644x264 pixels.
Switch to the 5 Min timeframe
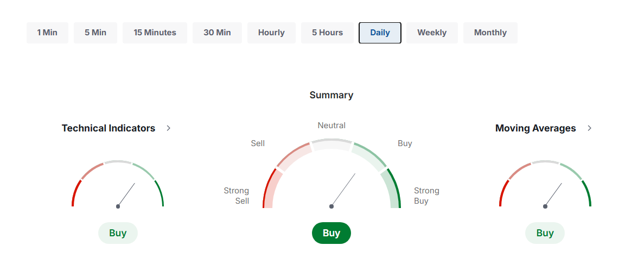pyautogui.click(x=95, y=33)
